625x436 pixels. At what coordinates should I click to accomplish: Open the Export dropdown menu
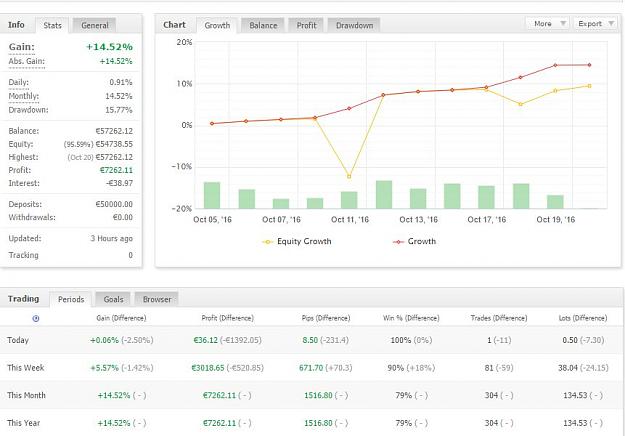click(595, 24)
